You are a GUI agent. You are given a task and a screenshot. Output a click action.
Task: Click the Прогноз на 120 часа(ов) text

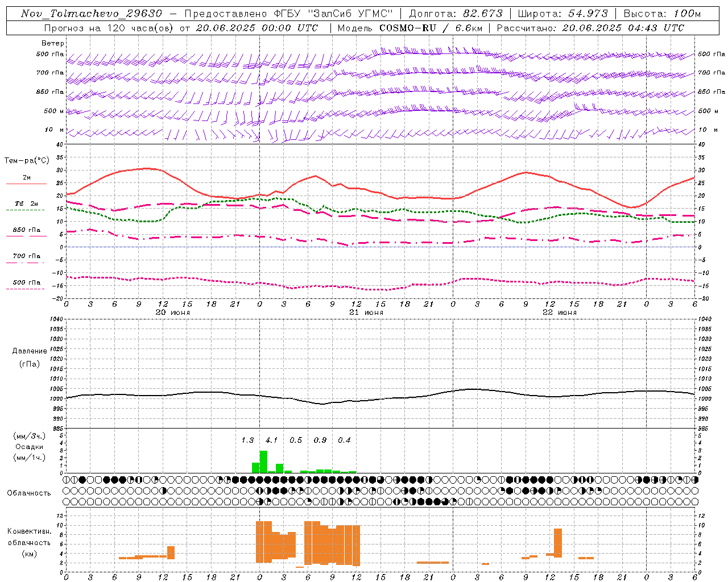click(x=109, y=28)
